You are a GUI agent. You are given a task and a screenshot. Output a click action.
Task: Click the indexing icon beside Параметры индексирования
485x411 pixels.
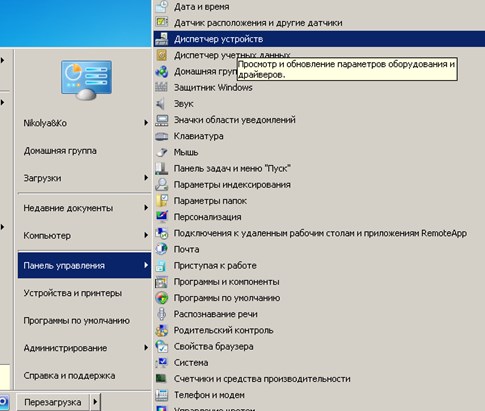point(162,185)
